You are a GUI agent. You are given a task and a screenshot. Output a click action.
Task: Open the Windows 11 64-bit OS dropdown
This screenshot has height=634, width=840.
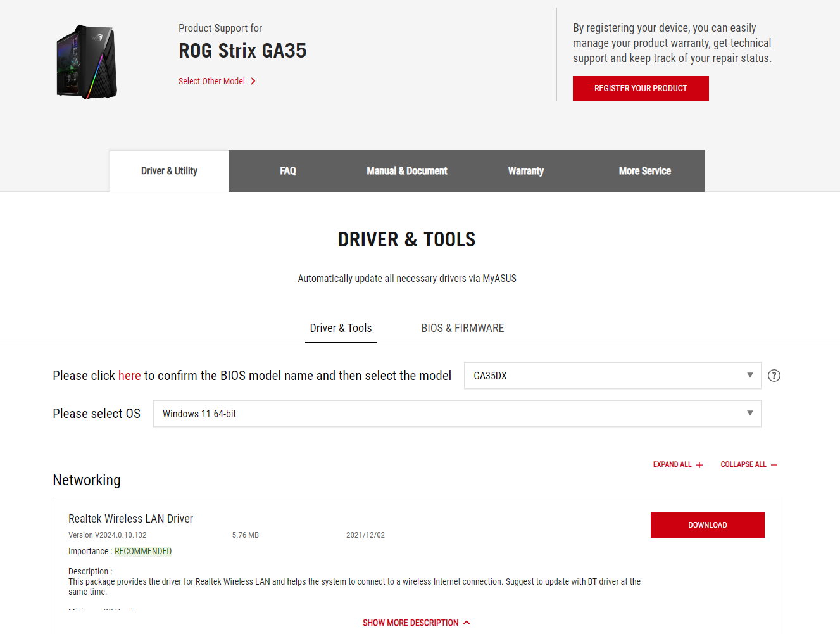pos(457,414)
